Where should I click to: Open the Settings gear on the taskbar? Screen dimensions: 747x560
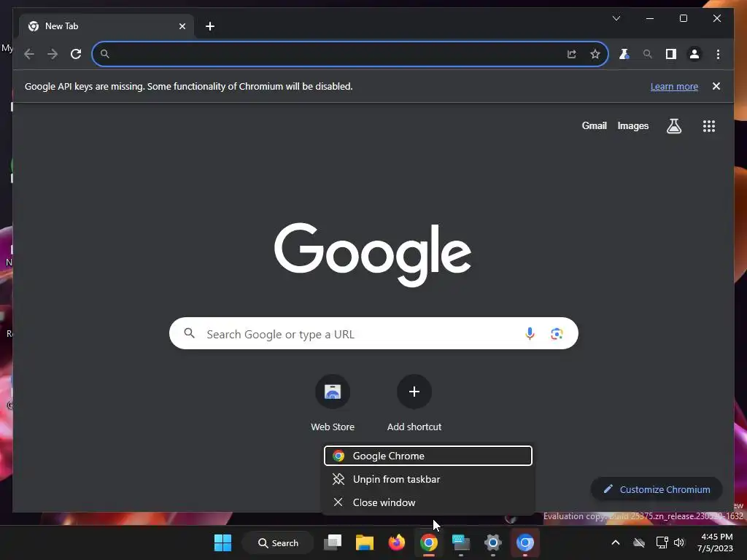tap(493, 542)
